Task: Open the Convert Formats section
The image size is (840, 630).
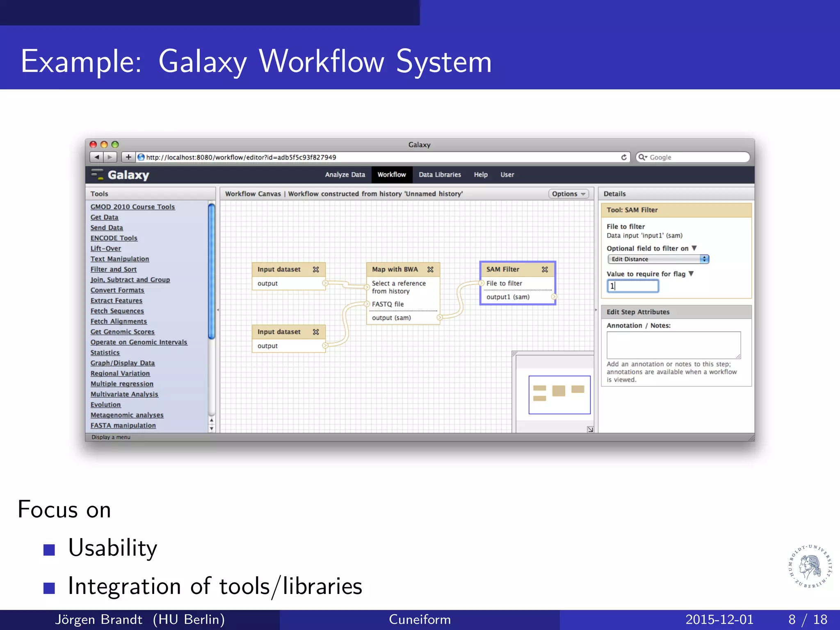Action: click(x=117, y=290)
